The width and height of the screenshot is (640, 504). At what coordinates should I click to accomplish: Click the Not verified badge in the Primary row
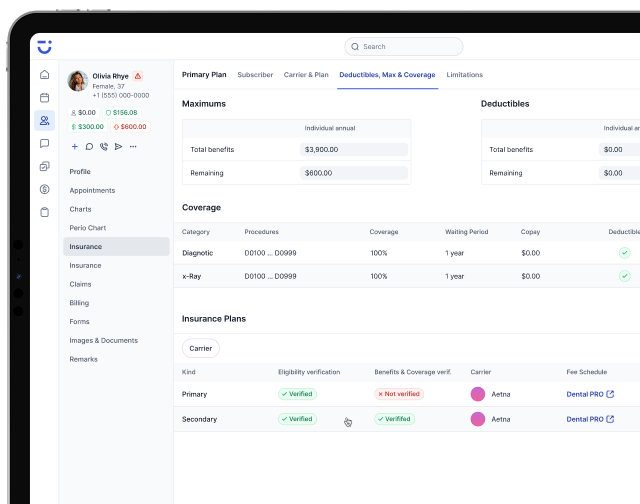coord(399,394)
